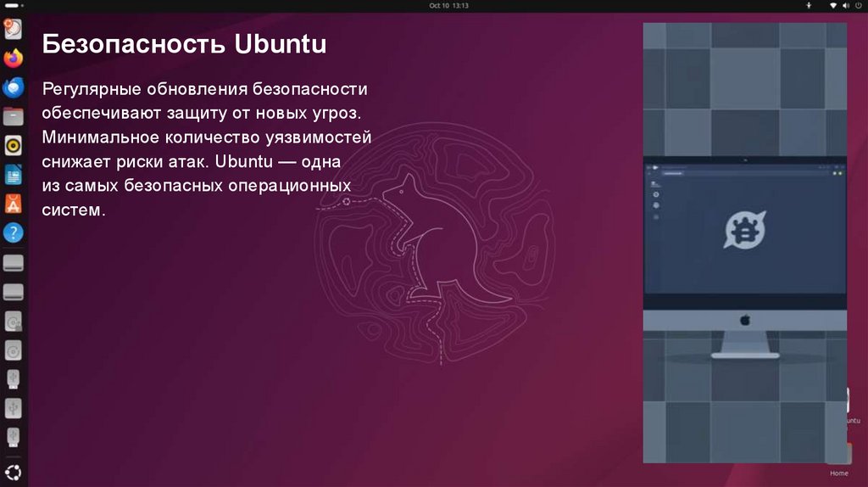Open the power menu icon
This screenshot has height=487, width=868.
(x=859, y=6)
